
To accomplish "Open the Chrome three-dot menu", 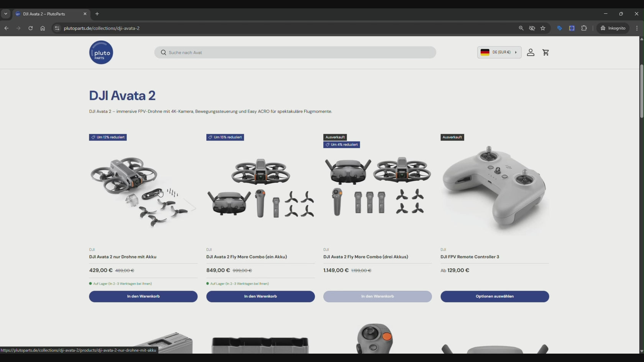I will [637, 28].
